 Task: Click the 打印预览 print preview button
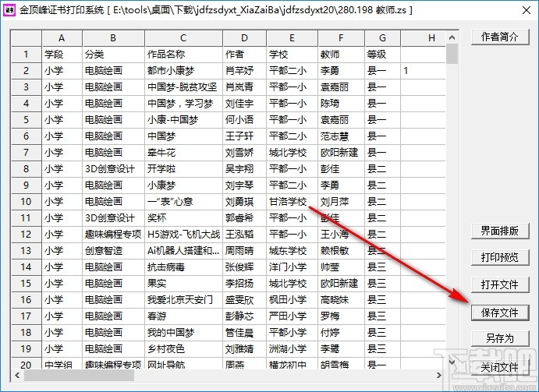[500, 257]
